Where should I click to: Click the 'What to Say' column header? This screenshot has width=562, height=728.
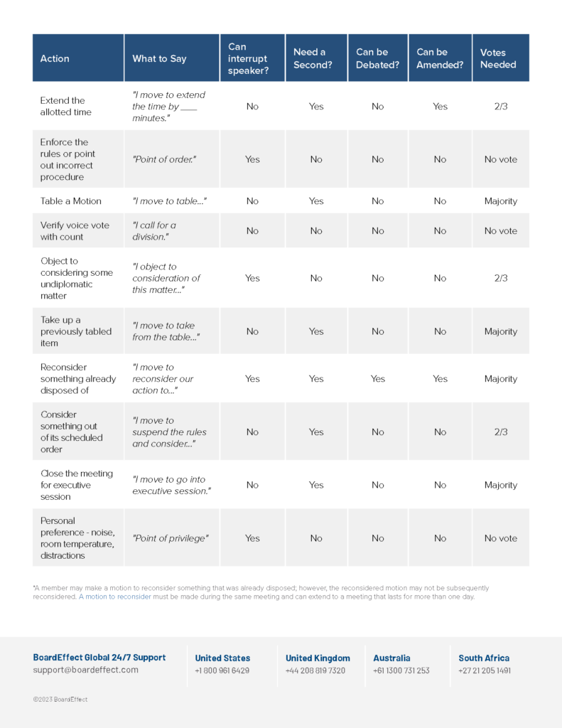(x=172, y=58)
